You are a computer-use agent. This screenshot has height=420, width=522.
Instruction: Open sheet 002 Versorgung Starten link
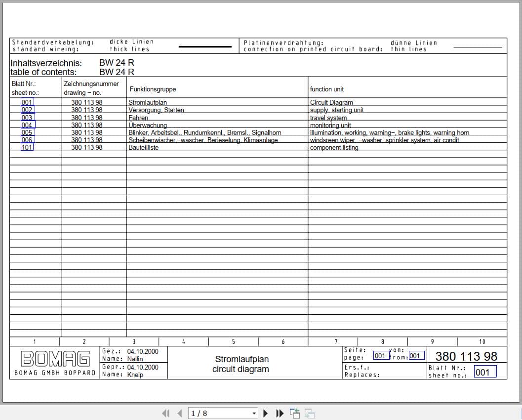[x=27, y=110]
